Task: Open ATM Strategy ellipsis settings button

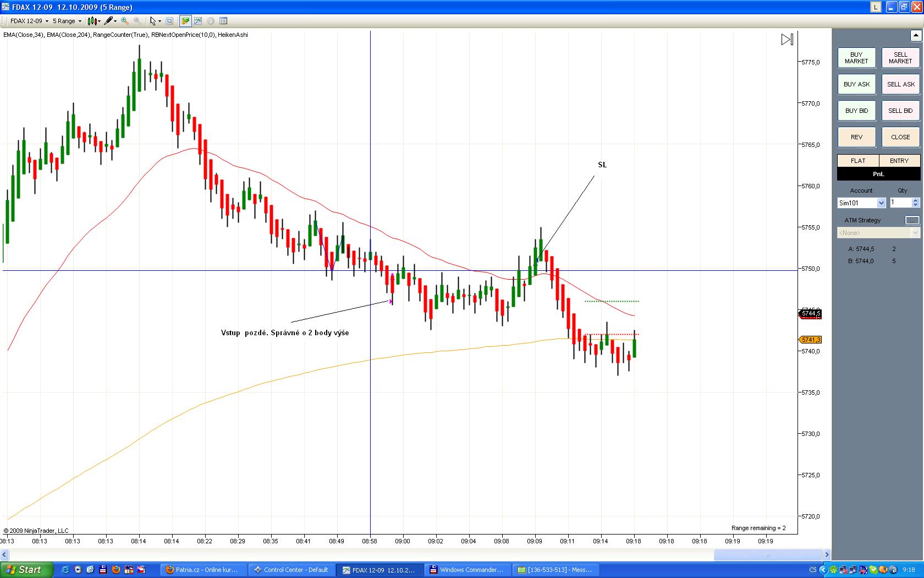Action: [x=912, y=220]
